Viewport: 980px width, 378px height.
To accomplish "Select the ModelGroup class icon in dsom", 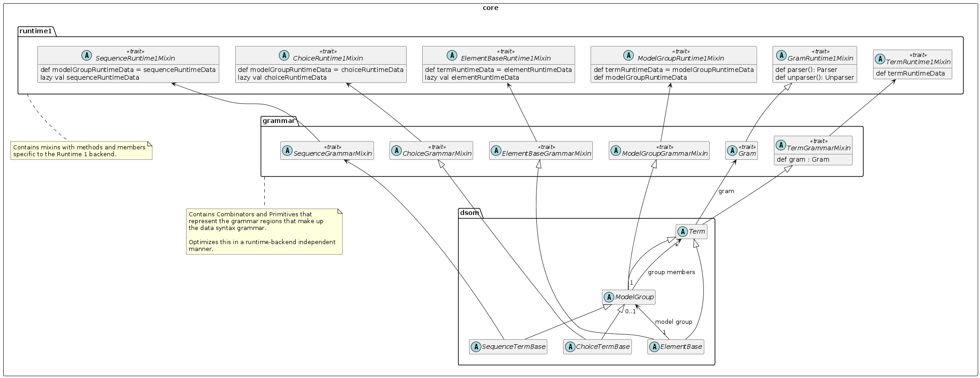I will click(609, 297).
